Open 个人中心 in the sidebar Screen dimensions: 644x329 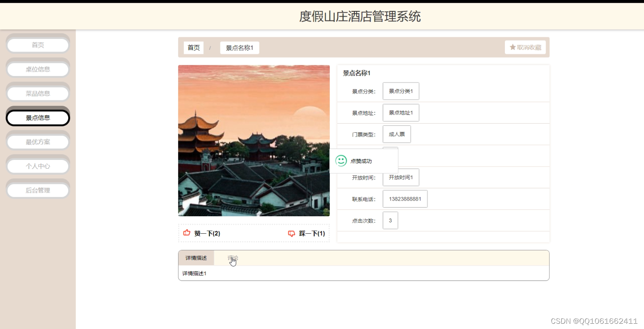(38, 166)
